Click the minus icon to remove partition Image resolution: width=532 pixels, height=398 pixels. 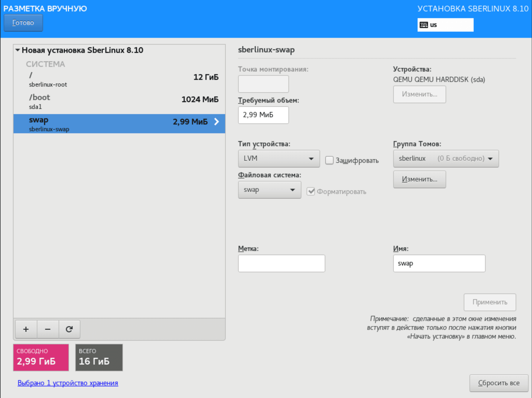48,329
